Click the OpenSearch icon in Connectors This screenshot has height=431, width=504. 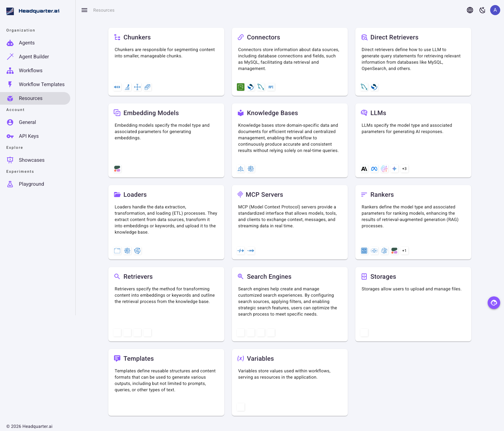click(x=251, y=87)
